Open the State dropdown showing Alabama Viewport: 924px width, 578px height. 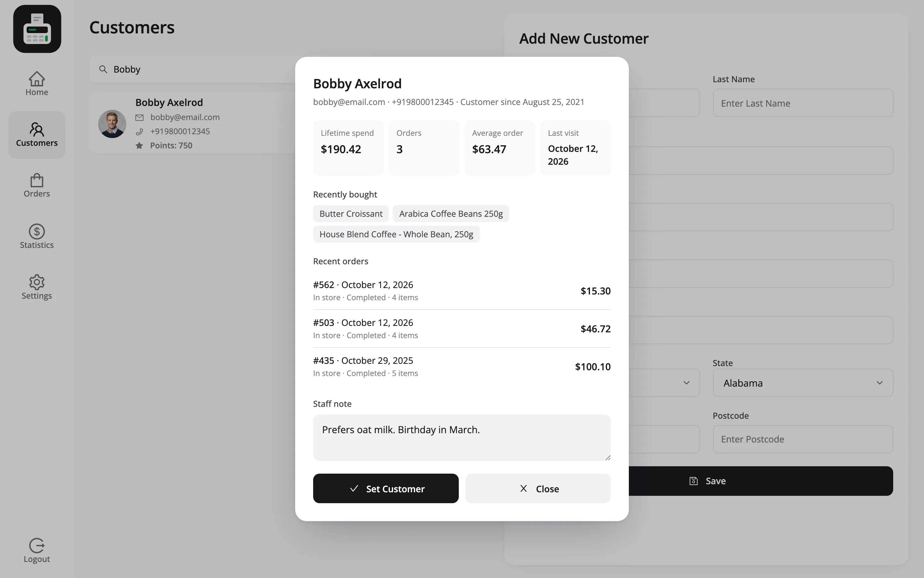click(x=803, y=383)
